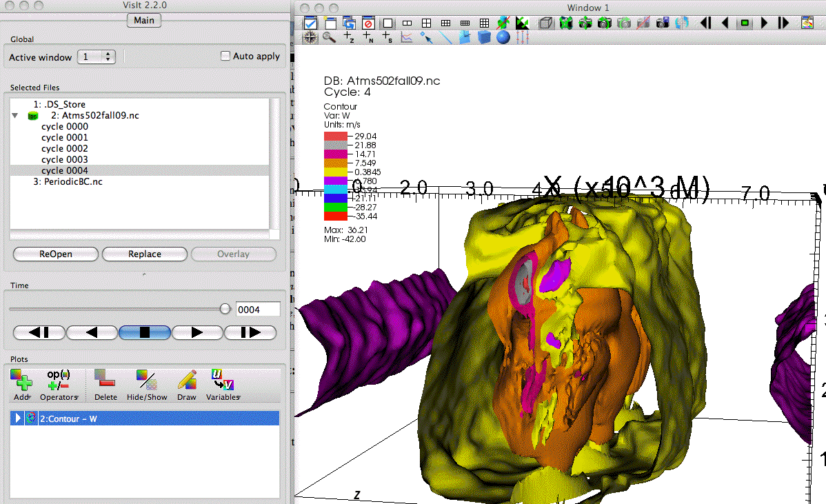Click the blue sphere tool icon
Screen dimensions: 826x504
[503, 38]
